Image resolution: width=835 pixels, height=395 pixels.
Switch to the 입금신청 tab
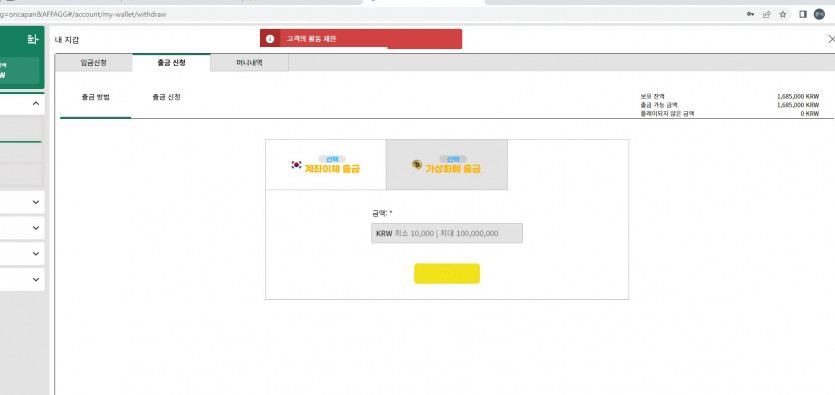94,63
